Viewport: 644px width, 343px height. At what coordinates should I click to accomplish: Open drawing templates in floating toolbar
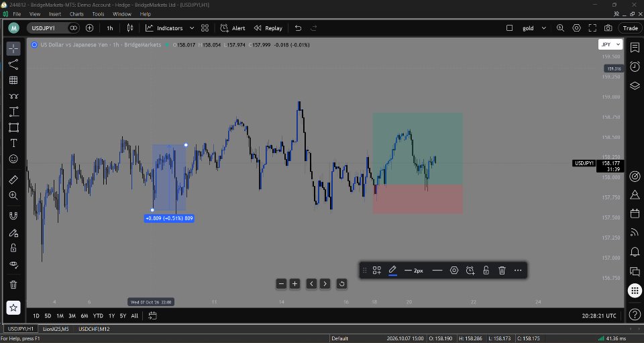tap(376, 271)
